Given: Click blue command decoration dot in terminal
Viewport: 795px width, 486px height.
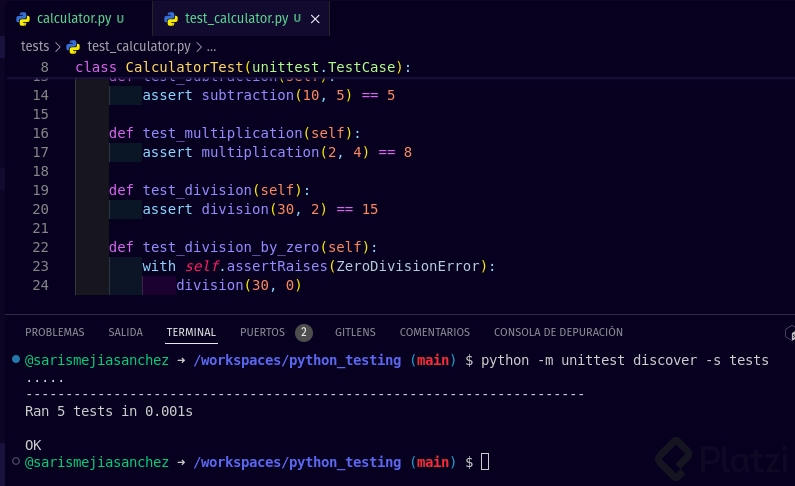Looking at the screenshot, I should pyautogui.click(x=16, y=359).
